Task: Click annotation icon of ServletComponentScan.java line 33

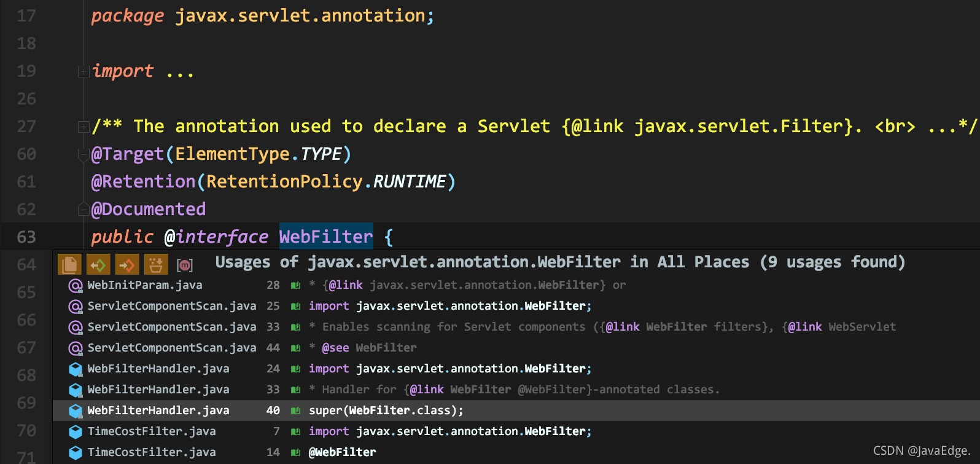Action: click(x=75, y=328)
